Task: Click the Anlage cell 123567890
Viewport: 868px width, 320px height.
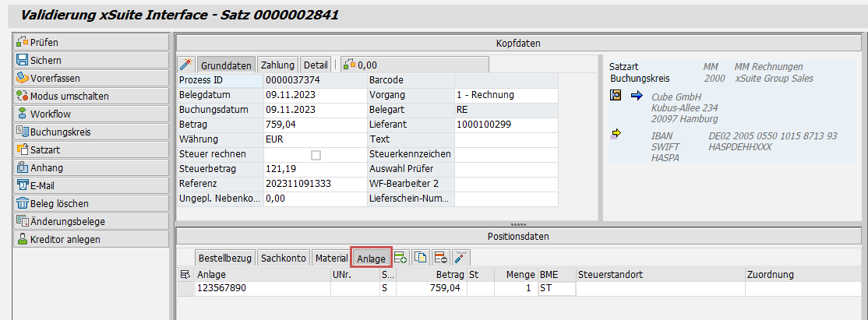Action: pyautogui.click(x=263, y=288)
